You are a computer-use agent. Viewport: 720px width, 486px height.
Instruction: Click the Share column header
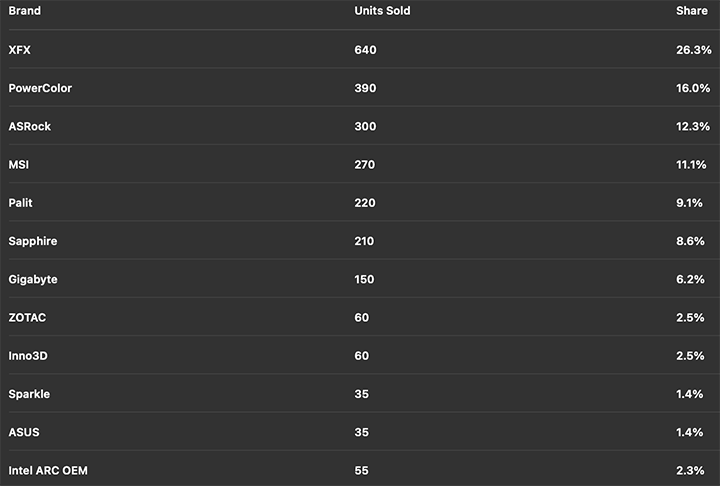691,11
